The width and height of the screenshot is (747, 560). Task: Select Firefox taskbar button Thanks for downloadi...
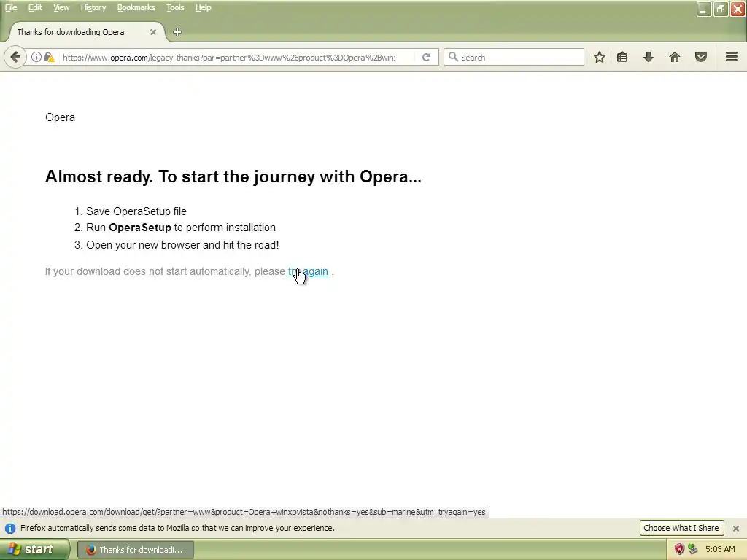(x=135, y=550)
